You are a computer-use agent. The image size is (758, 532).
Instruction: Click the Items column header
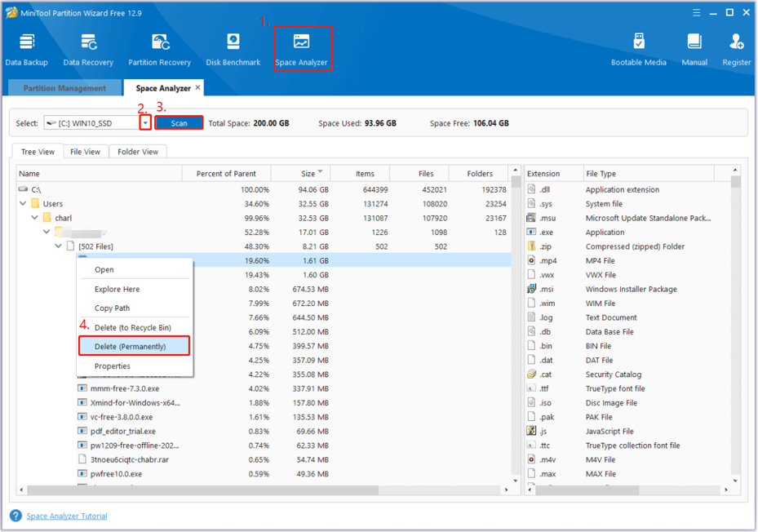click(x=360, y=173)
